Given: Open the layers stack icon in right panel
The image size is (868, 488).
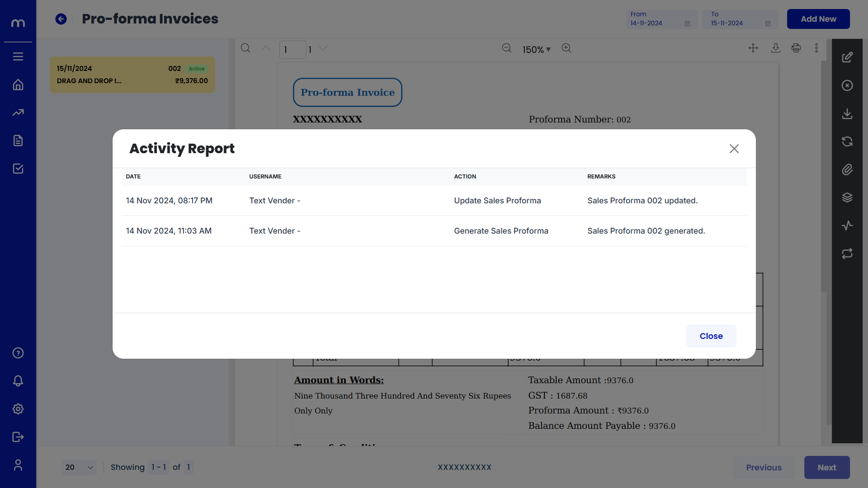Looking at the screenshot, I should pos(847,197).
